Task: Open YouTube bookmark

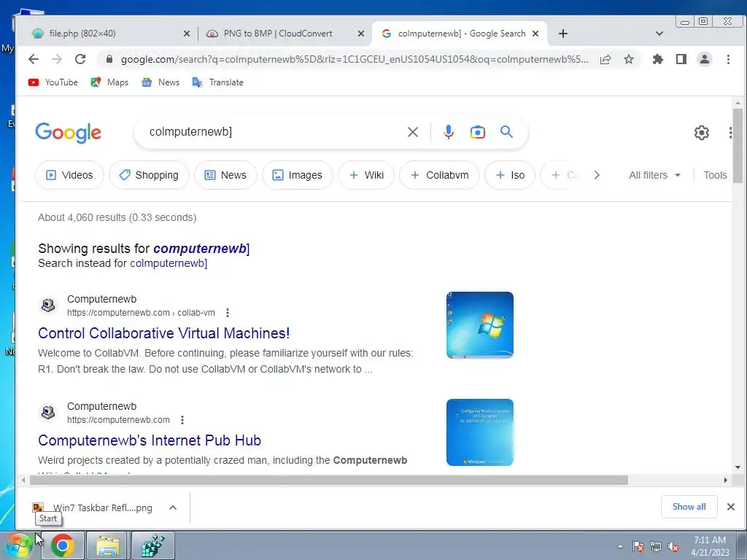Action: [x=53, y=82]
